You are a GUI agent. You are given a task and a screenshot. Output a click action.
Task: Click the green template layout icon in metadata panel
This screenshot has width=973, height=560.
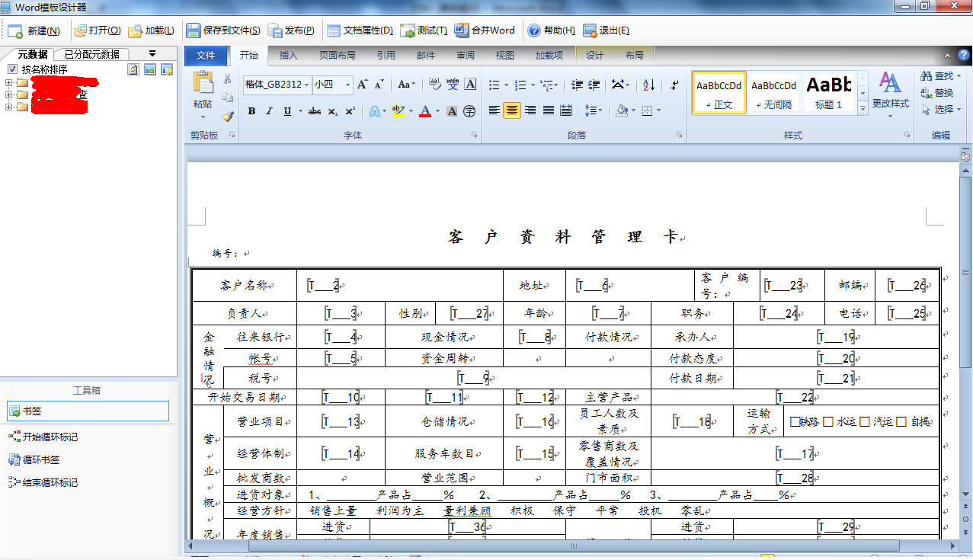point(150,69)
